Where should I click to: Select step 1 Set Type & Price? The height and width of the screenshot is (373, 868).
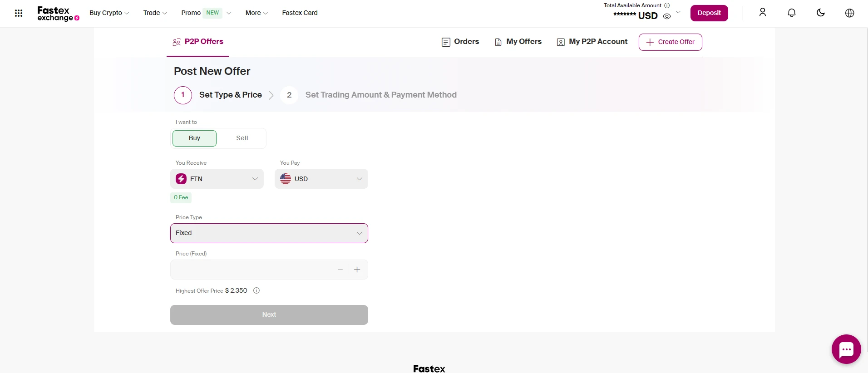[218, 95]
